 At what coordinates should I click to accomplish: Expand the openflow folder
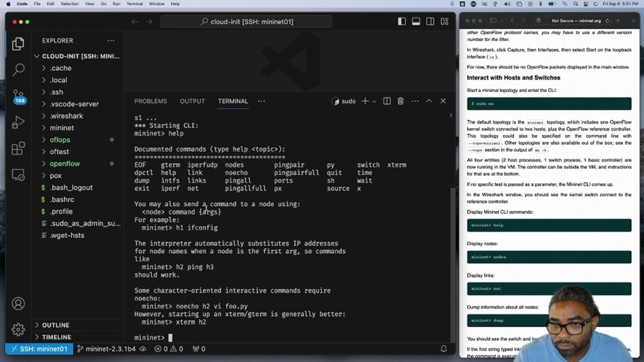point(78,163)
